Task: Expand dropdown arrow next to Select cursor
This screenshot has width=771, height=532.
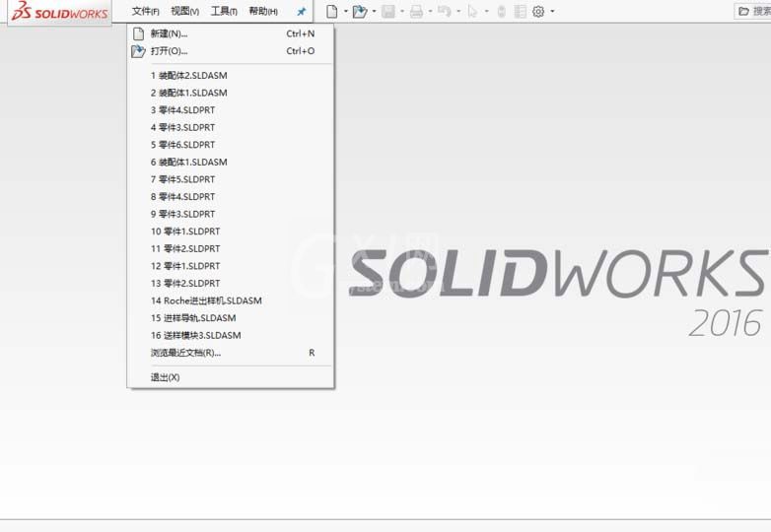Action: click(x=487, y=11)
